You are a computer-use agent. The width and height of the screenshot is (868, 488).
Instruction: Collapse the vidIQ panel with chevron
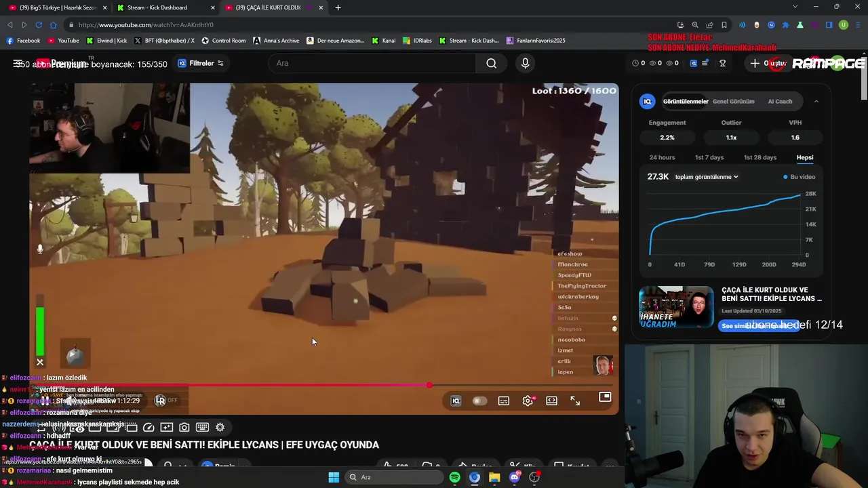(x=816, y=102)
